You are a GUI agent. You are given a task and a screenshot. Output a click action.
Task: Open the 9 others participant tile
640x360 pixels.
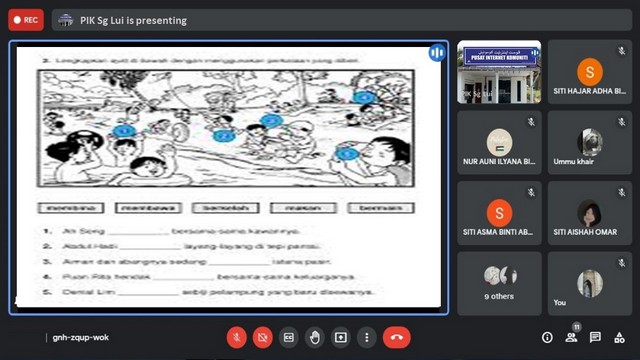499,284
